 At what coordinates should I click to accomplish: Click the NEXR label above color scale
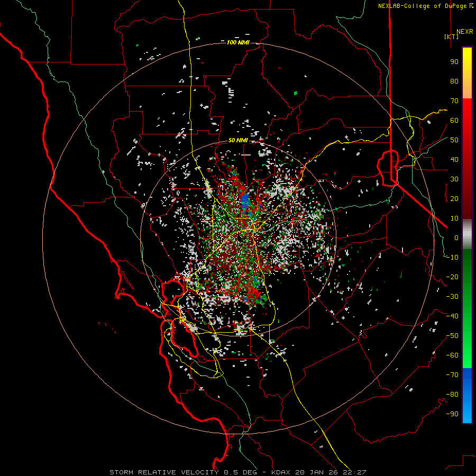tap(464, 32)
